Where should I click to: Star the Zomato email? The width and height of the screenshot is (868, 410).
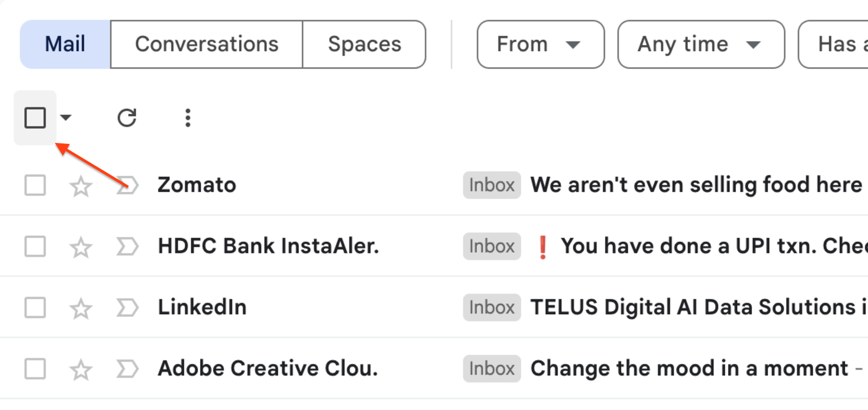(80, 185)
